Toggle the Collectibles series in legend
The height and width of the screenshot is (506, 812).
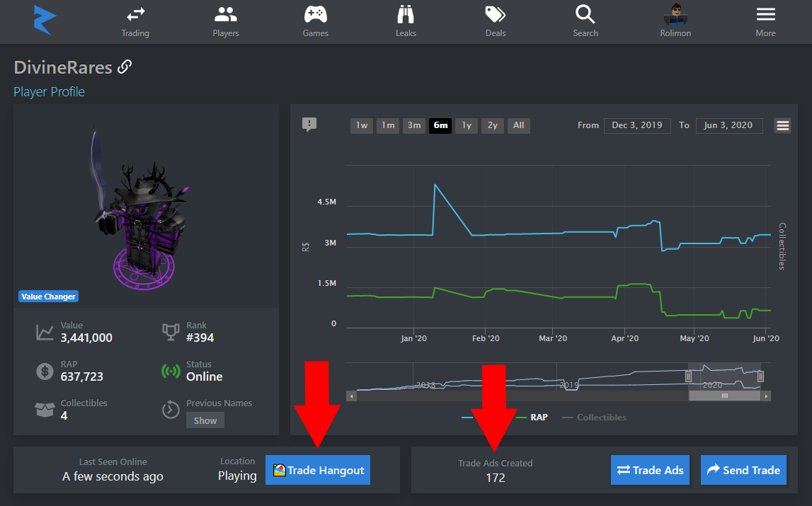click(x=594, y=418)
